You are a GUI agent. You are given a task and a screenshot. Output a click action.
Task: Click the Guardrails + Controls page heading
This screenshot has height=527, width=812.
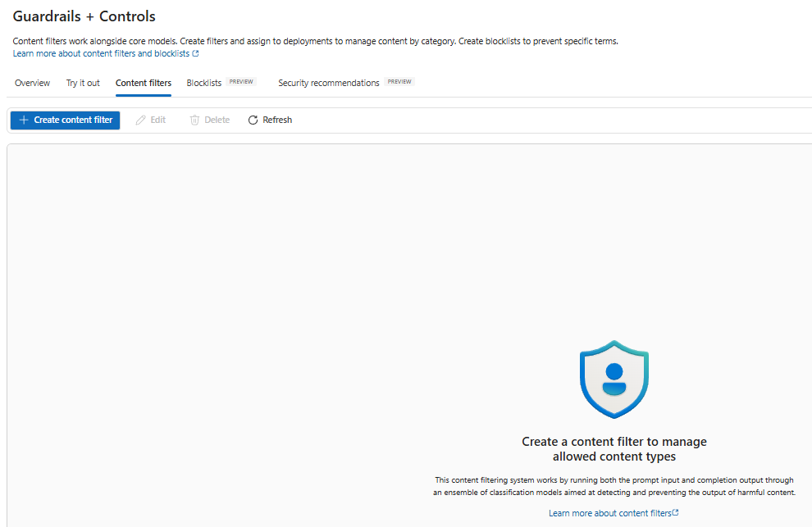pyautogui.click(x=84, y=16)
